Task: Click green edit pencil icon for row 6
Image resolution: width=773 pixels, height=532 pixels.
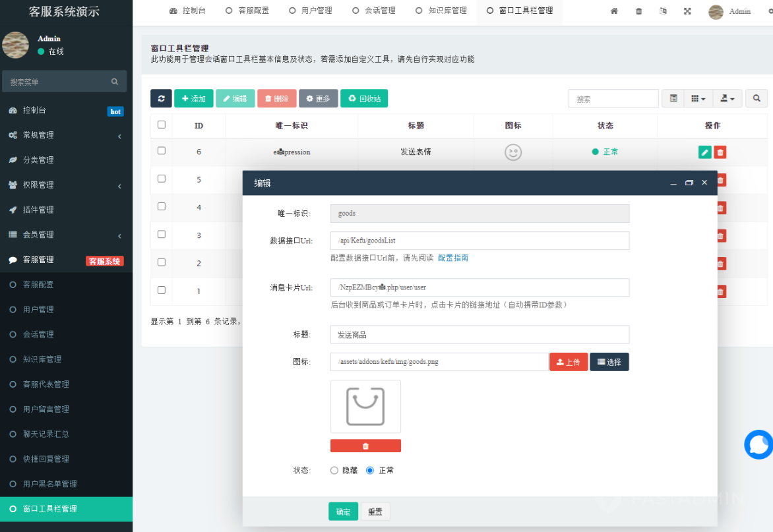Action: (704, 152)
